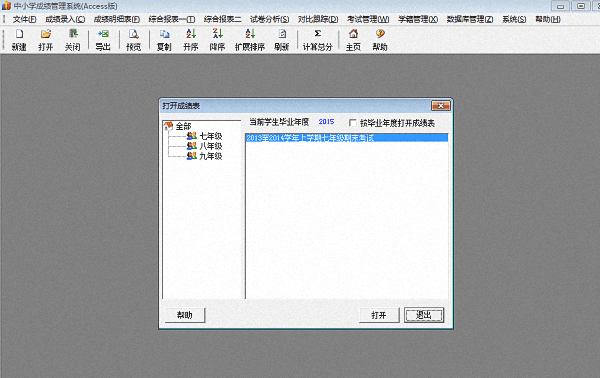Click the 帮助 button in the dialog

[x=185, y=315]
